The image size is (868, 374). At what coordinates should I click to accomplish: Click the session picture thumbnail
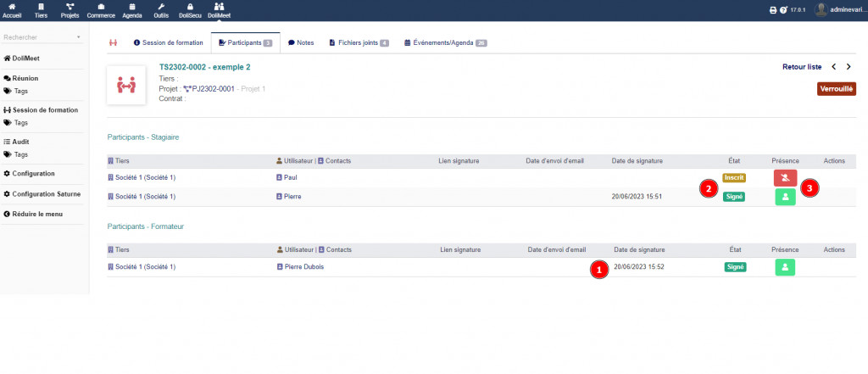point(126,85)
